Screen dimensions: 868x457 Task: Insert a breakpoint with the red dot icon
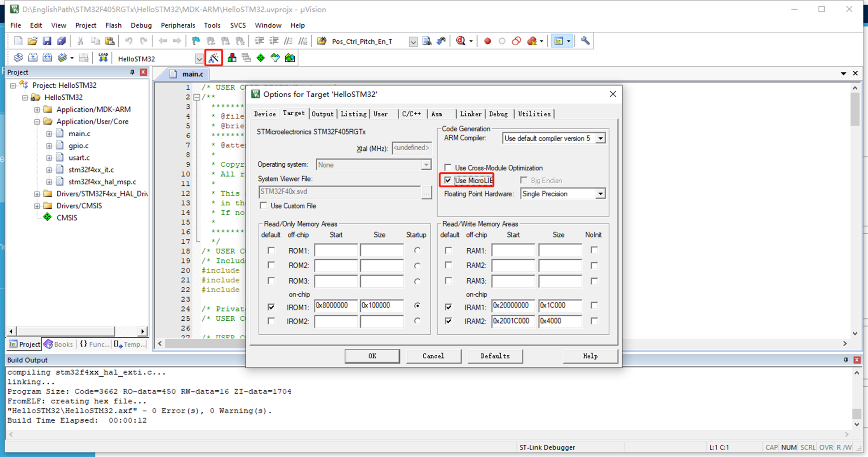[488, 41]
